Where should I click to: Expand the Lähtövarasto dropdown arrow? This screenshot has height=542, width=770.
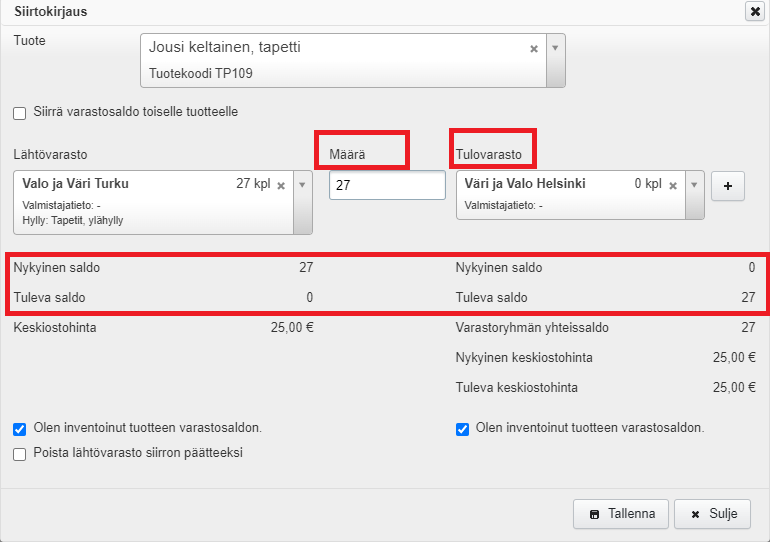[x=303, y=185]
